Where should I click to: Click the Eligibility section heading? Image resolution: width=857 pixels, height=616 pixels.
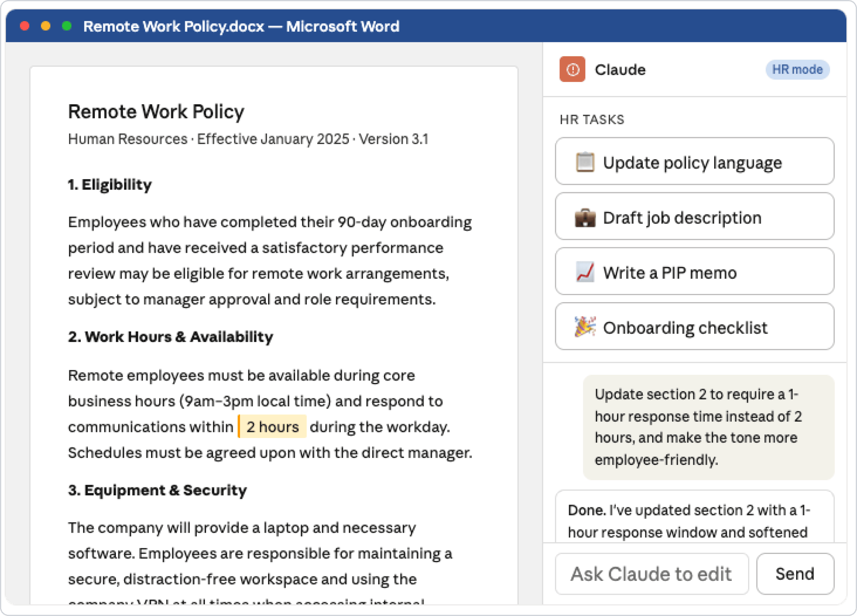pyautogui.click(x=109, y=185)
